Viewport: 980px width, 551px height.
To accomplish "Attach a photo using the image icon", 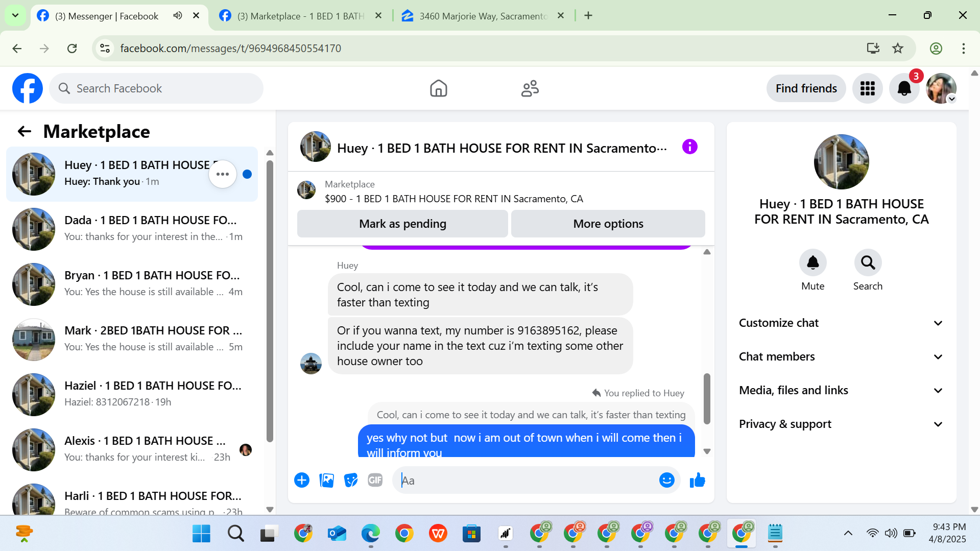I will click(x=326, y=480).
